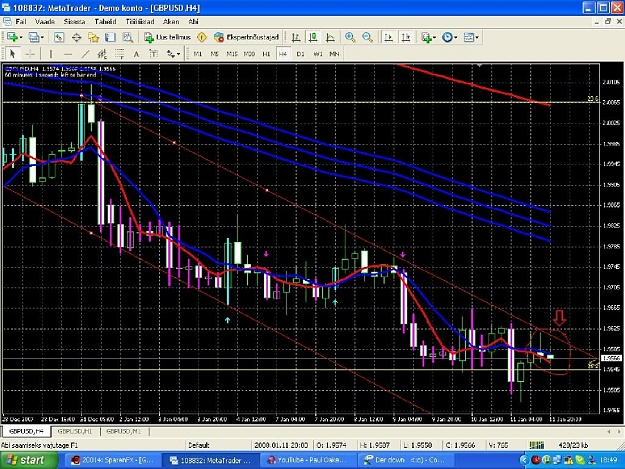Open the Navigator folder-star icon
The image size is (625, 469).
coord(93,37)
